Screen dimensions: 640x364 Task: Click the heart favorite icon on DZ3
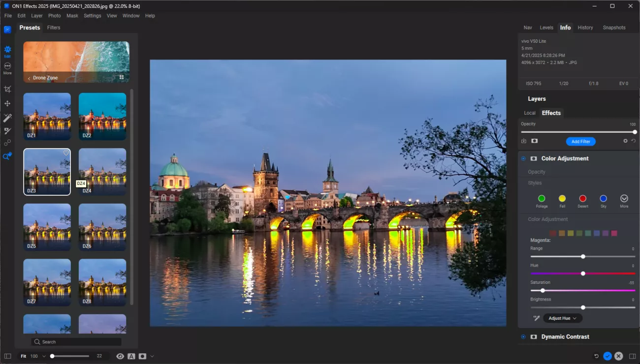pos(66,153)
